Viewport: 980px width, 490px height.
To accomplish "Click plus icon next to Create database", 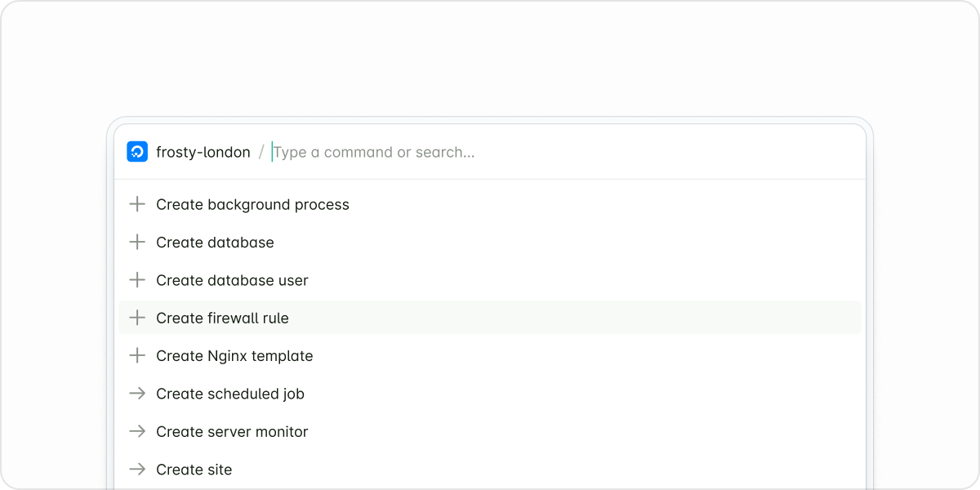I will [137, 243].
